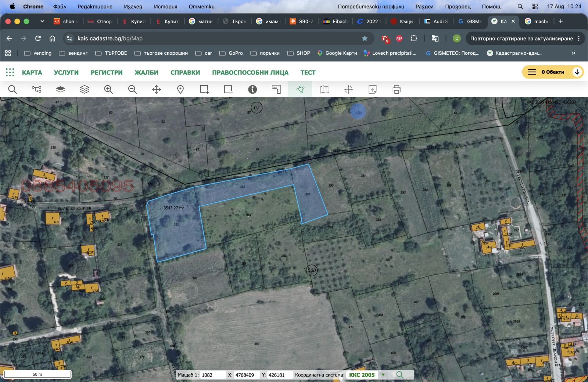The height and width of the screenshot is (382, 588).
Task: Open the outlined layers list tool
Action: [x=85, y=89]
